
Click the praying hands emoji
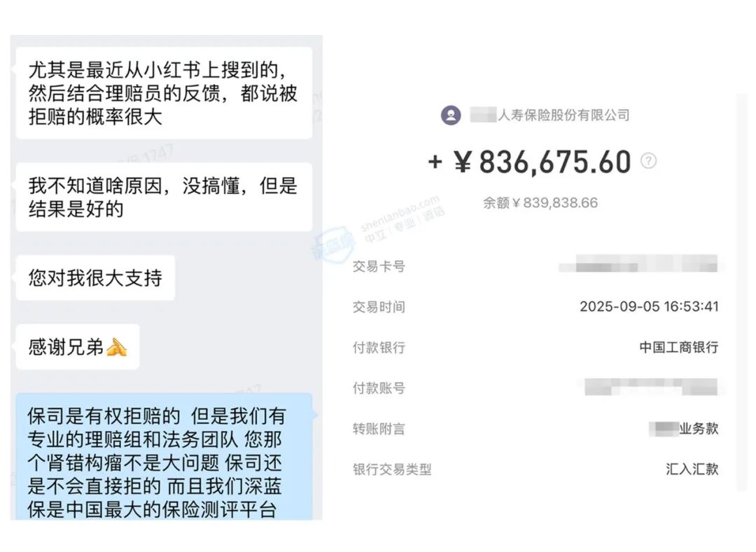pyautogui.click(x=117, y=347)
